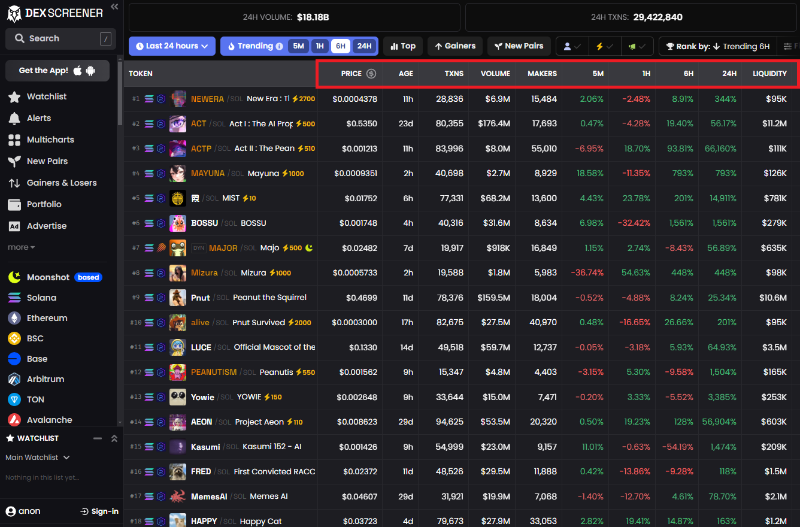Sort by the TXNS column
The width and height of the screenshot is (800, 527).
[x=454, y=73]
